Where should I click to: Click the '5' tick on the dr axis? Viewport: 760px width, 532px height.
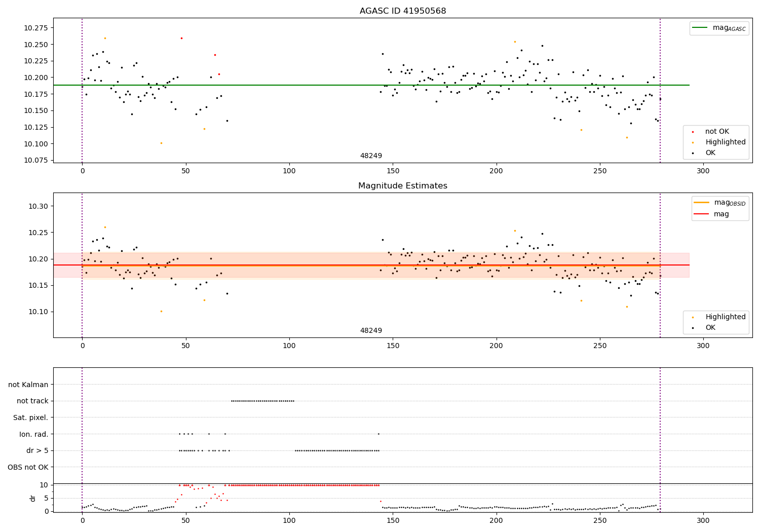(x=47, y=498)
